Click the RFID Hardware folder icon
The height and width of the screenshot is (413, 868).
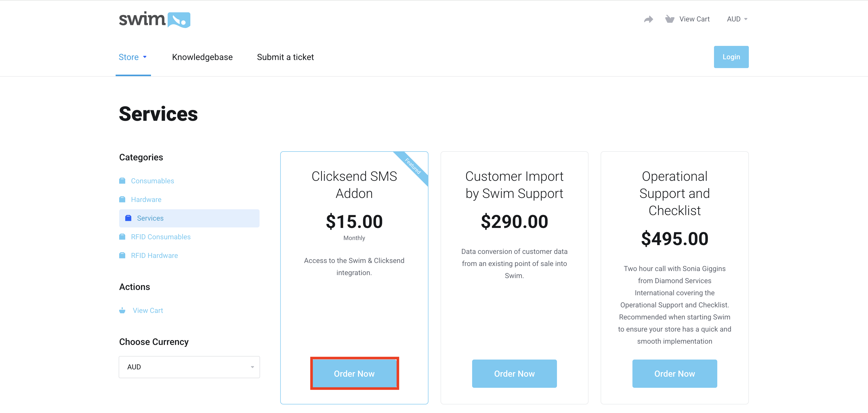pos(122,255)
